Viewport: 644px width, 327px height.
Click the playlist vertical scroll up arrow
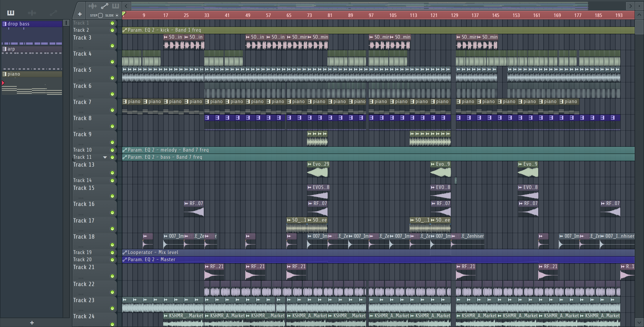(x=639, y=15)
